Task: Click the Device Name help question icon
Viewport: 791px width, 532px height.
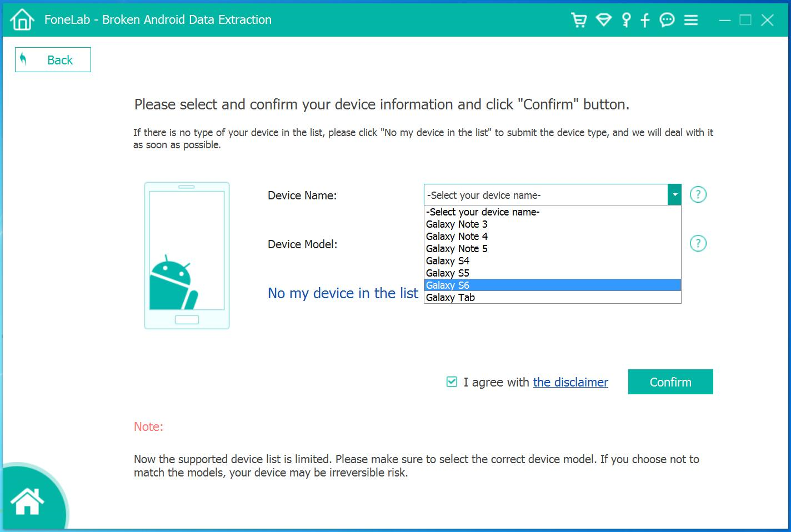Action: point(698,195)
